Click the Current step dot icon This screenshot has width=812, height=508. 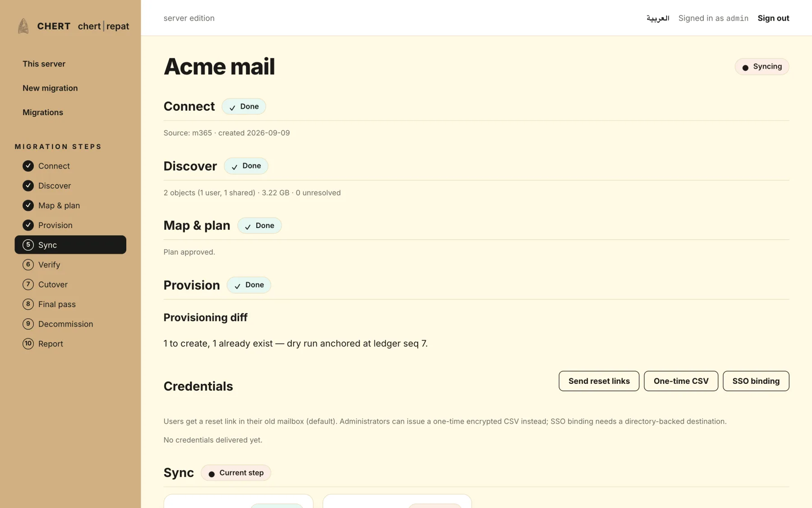pos(212,474)
